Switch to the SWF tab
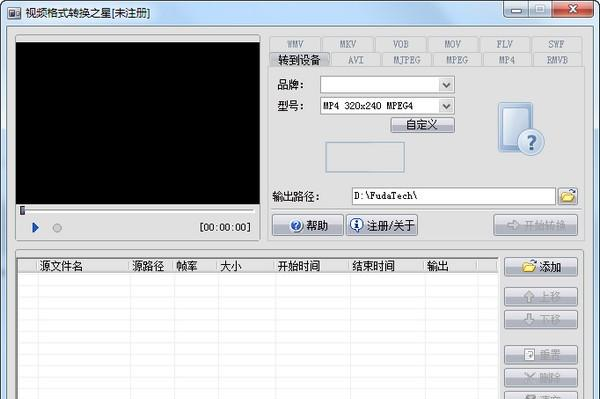The height and width of the screenshot is (399, 600). pyautogui.click(x=556, y=44)
